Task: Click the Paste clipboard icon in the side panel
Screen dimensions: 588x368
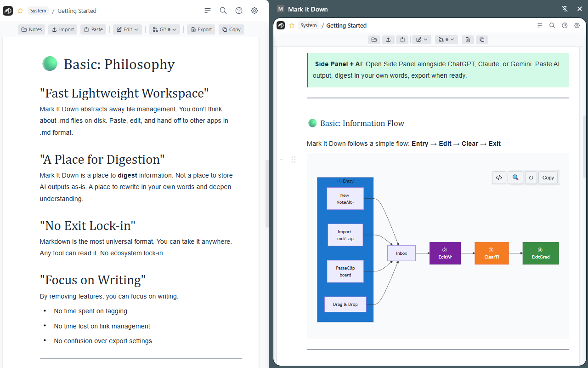Action: pyautogui.click(x=402, y=40)
